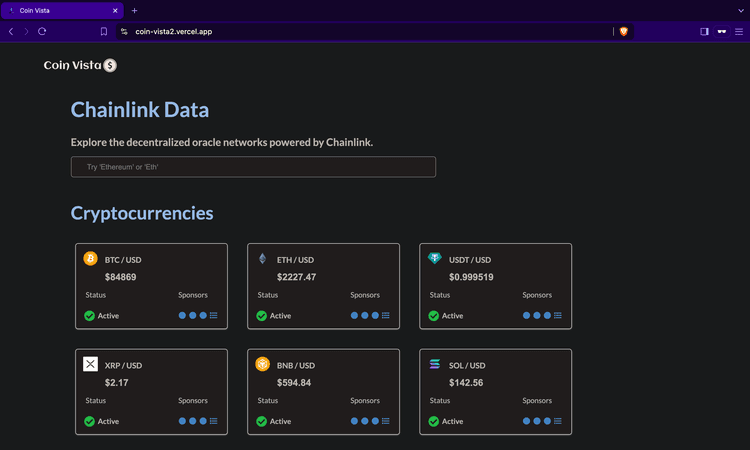Open the BTC / USD card
This screenshot has height=450, width=750.
[151, 286]
